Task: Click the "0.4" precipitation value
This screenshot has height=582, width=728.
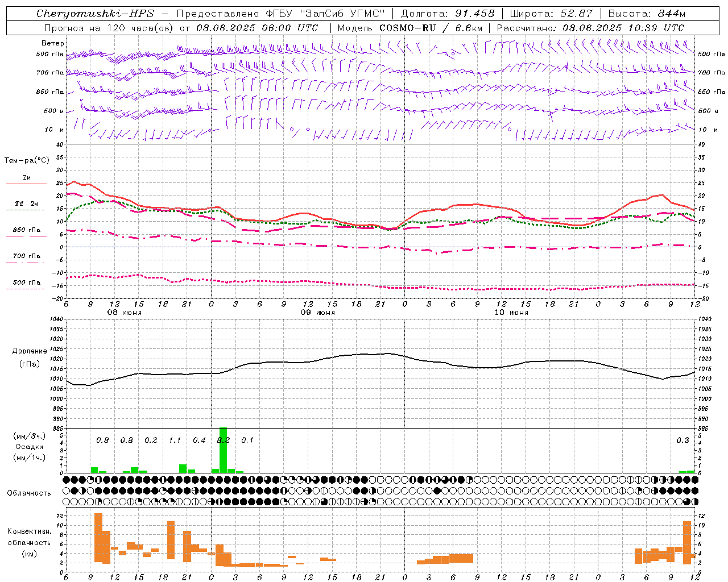Action: pos(199,440)
